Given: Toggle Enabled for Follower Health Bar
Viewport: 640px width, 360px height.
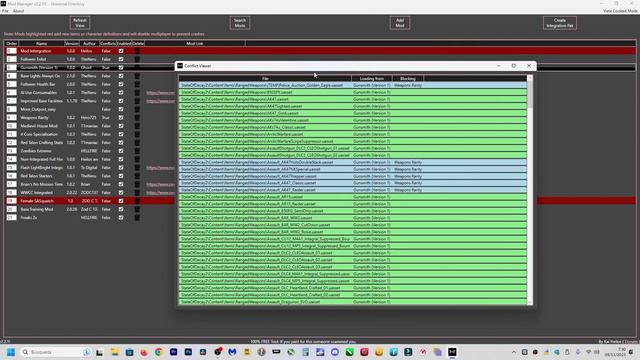Looking at the screenshot, I should point(121,84).
